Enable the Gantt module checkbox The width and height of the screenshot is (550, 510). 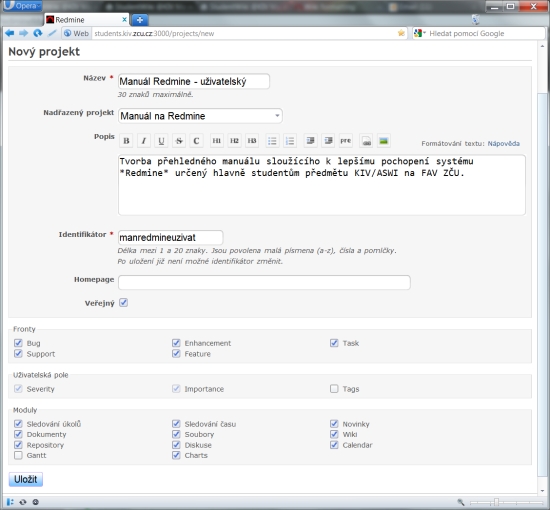point(18,455)
